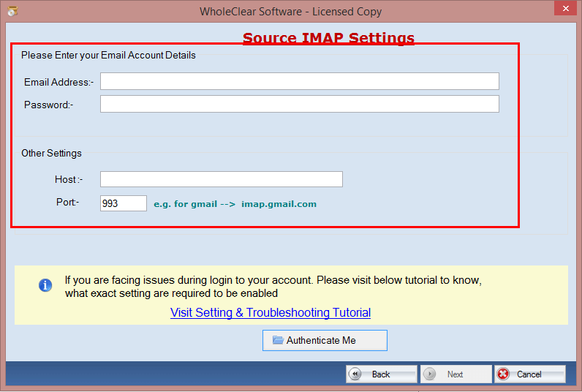Click the red X icon on Cancel
582x392 pixels.
point(504,374)
